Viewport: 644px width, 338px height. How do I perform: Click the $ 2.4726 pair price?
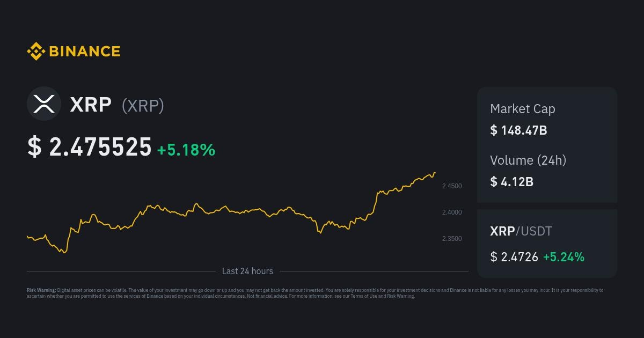(514, 257)
